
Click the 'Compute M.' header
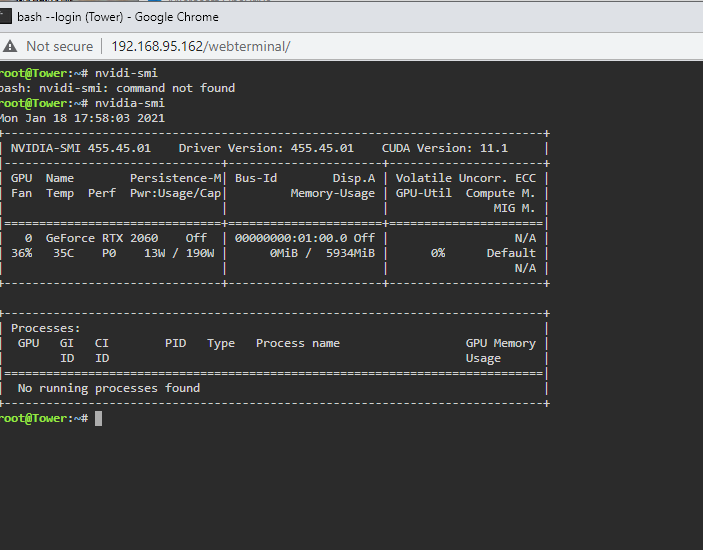[x=500, y=194]
